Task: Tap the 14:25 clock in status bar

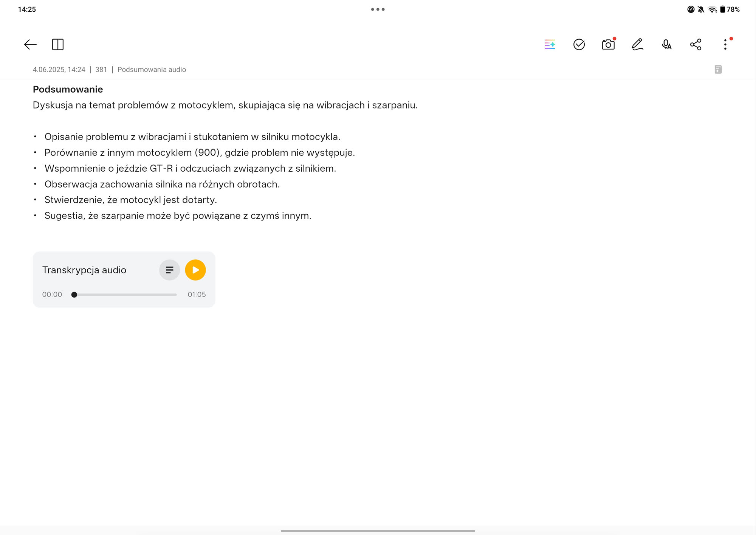Action: click(27, 9)
